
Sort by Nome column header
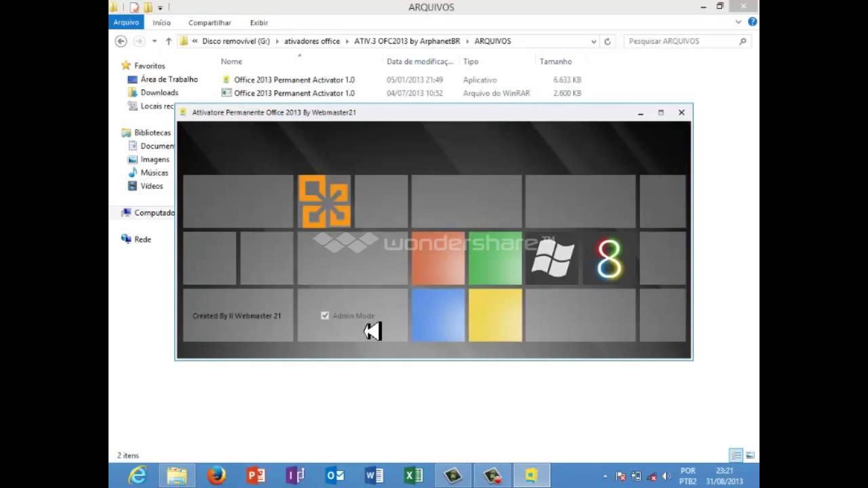231,62
